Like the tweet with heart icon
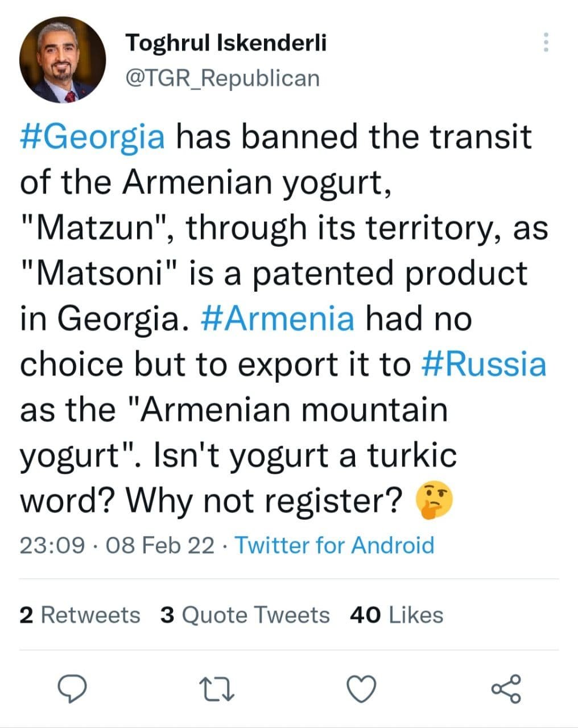 [362, 690]
